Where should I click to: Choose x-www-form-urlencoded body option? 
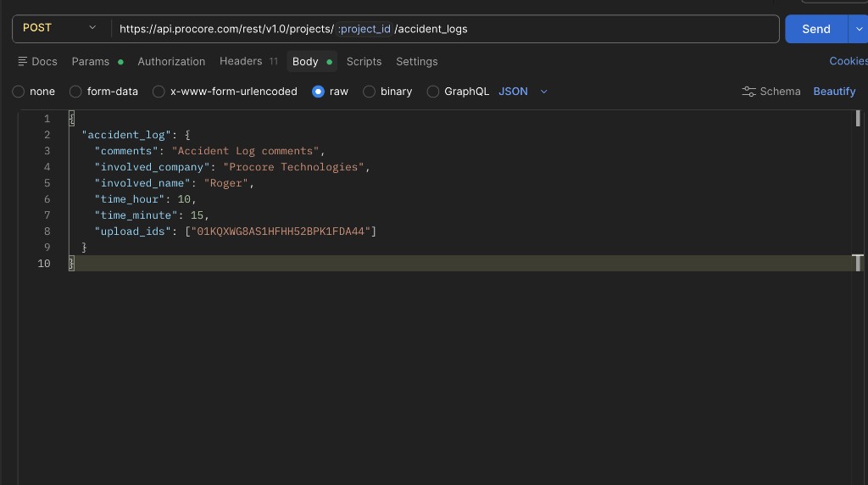click(x=159, y=92)
